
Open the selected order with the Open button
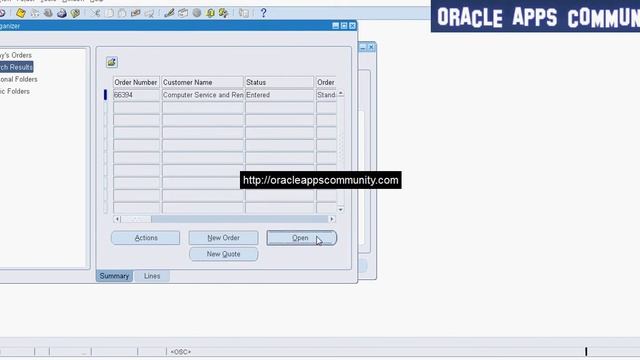click(x=302, y=238)
